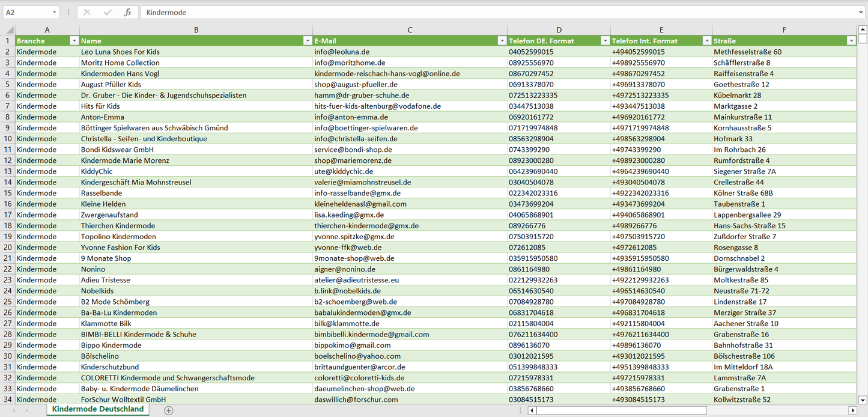Click the Enter checkmark icon in formula bar
868x417 pixels.
pyautogui.click(x=108, y=12)
